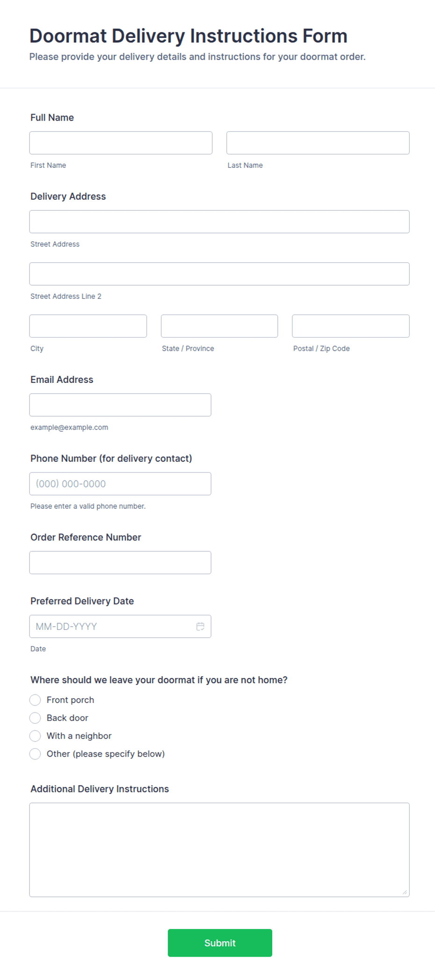Pick Other (please specify below) option
Image resolution: width=435 pixels, height=980 pixels.
point(35,754)
